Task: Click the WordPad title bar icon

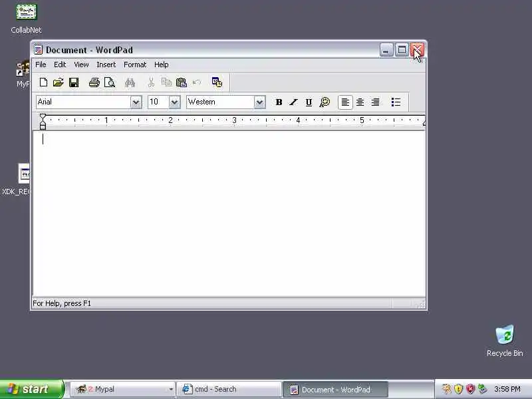Action: point(38,50)
